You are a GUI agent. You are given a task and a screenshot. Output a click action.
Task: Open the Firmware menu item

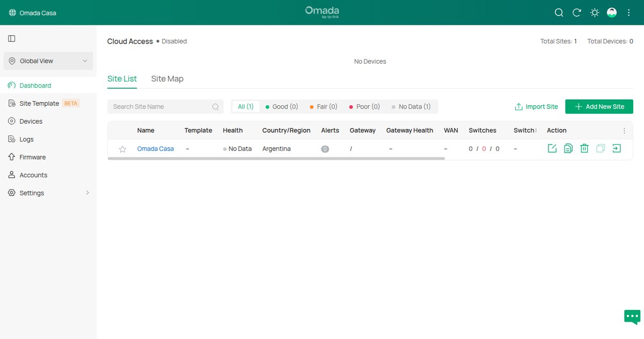point(33,157)
